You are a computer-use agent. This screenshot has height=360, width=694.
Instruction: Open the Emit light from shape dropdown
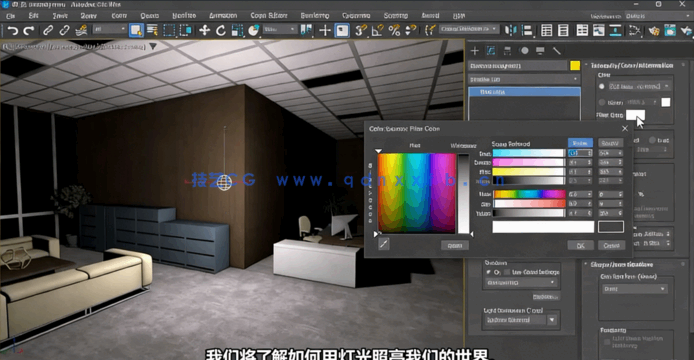tap(634, 289)
